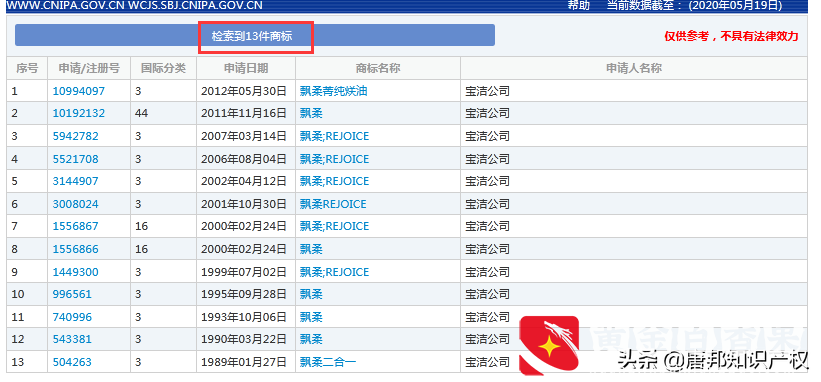Open registration number 996561
821x382 pixels.
pos(72,294)
